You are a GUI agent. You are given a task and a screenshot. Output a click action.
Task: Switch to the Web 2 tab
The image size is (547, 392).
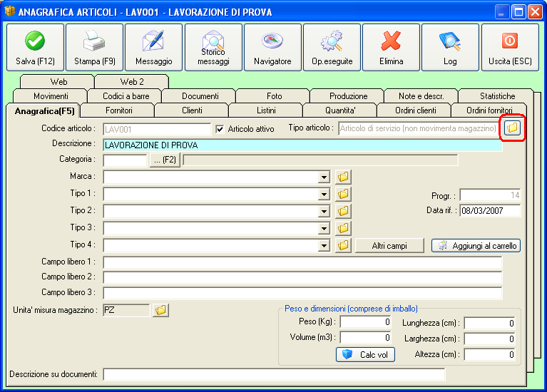click(x=132, y=82)
